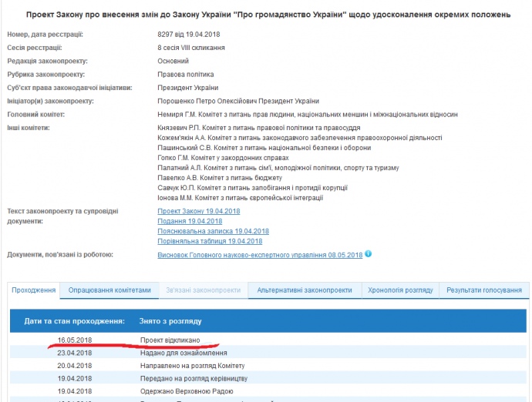The width and height of the screenshot is (532, 402).
Task: Open the Проект Закону 19.04.2018 document link
Action: (x=198, y=211)
